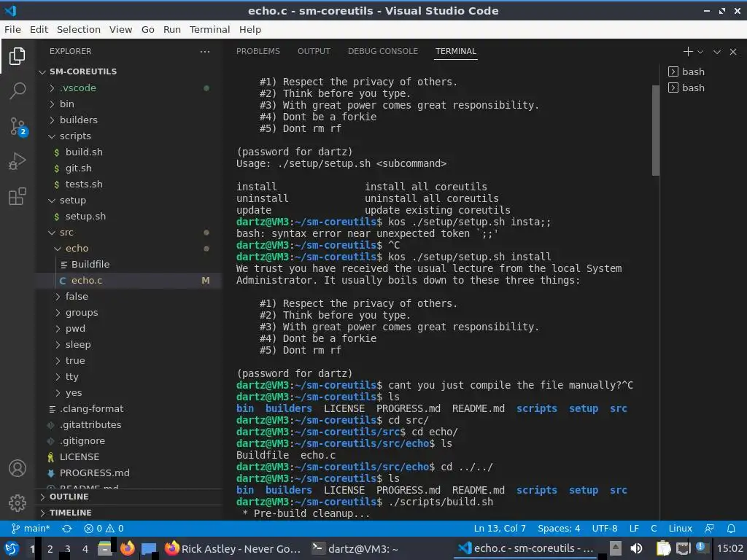Screen dimensions: 747x560
Task: Collapse the setup folder
Action: [x=128, y=201]
